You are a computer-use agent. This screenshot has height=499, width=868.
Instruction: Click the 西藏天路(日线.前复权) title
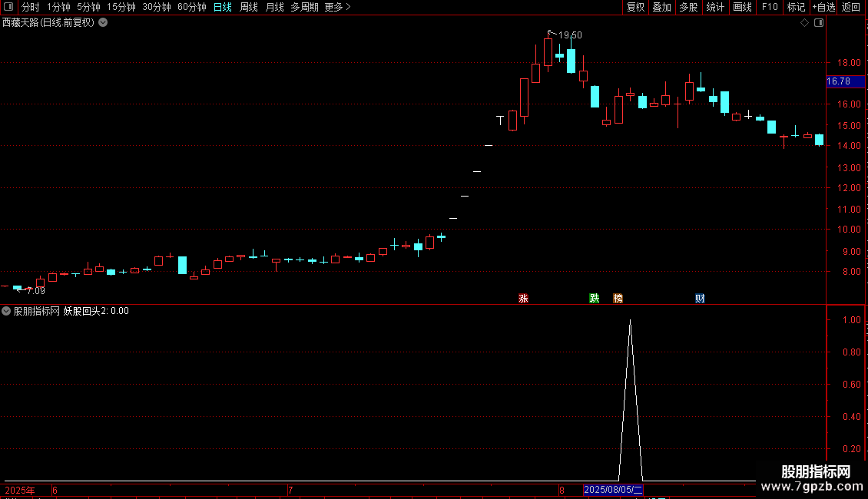48,23
